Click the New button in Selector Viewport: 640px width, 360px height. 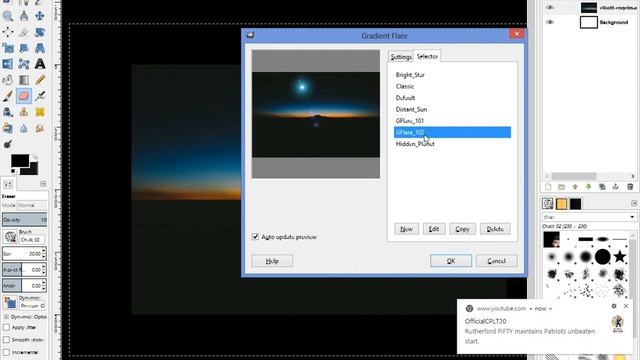click(406, 229)
